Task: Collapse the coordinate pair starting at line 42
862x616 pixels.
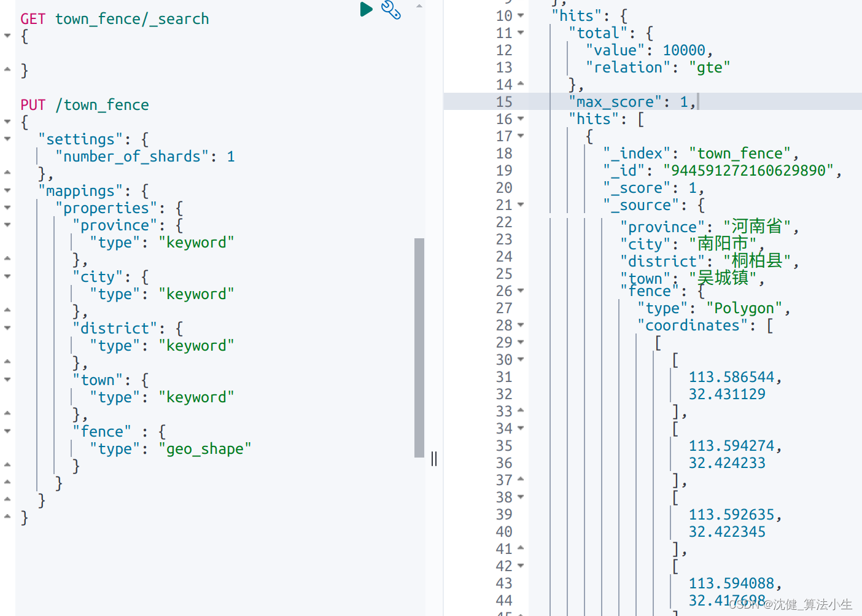Action: 521,566
